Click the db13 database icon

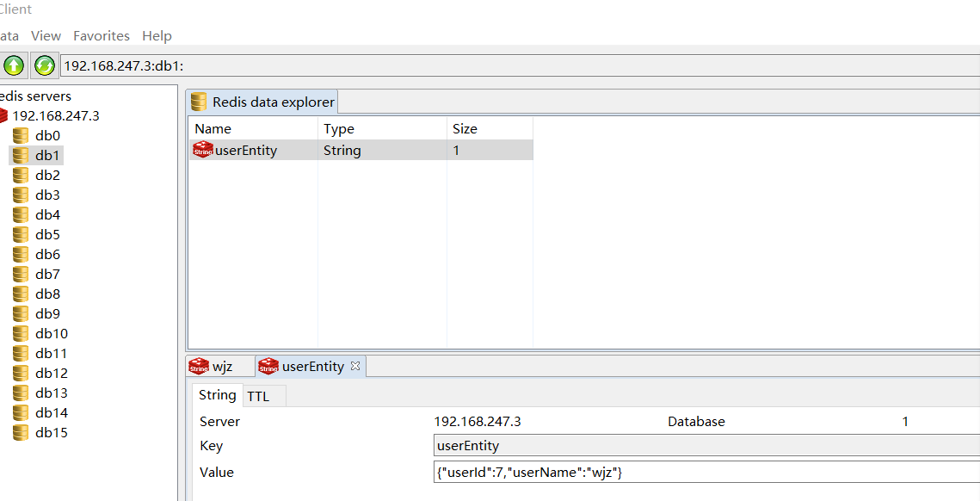click(21, 393)
